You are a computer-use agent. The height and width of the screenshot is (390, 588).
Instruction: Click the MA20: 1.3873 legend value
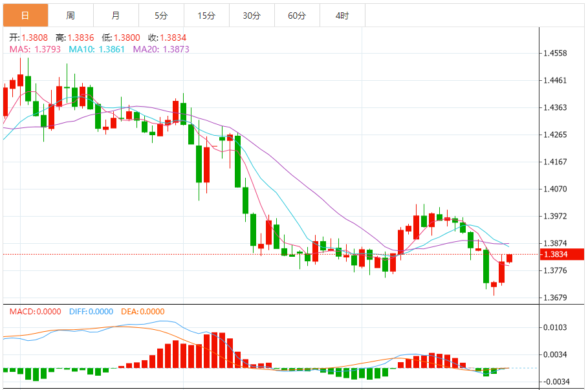pos(161,49)
